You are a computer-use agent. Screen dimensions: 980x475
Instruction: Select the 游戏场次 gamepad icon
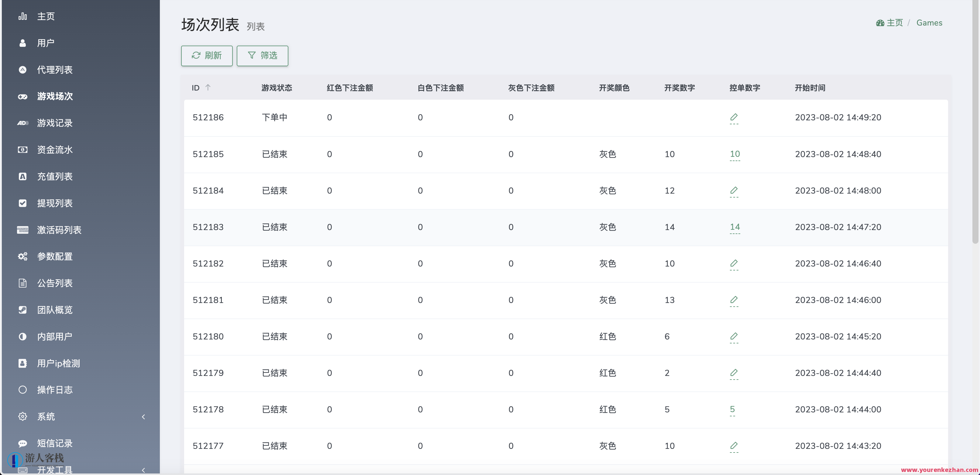point(22,96)
